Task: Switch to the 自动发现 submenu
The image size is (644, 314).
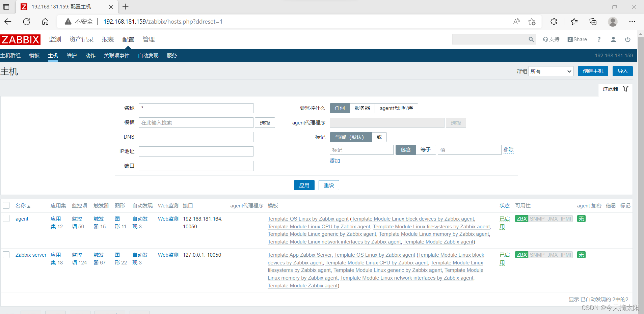Action: coord(148,55)
